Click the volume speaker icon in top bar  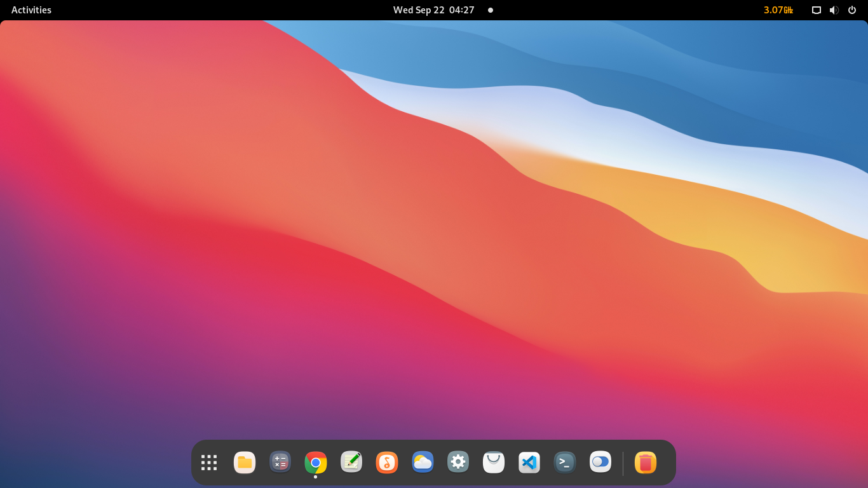click(x=834, y=10)
